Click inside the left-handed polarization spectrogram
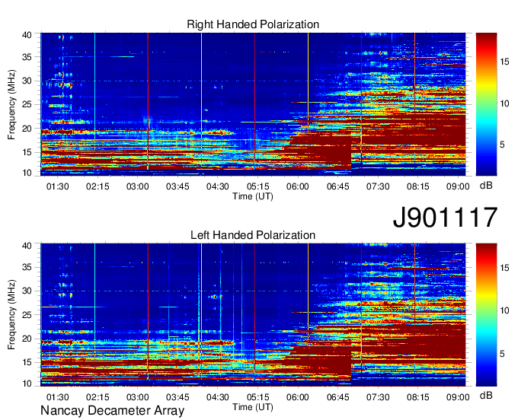Image resolution: width=518 pixels, height=420 pixels. tap(253, 315)
